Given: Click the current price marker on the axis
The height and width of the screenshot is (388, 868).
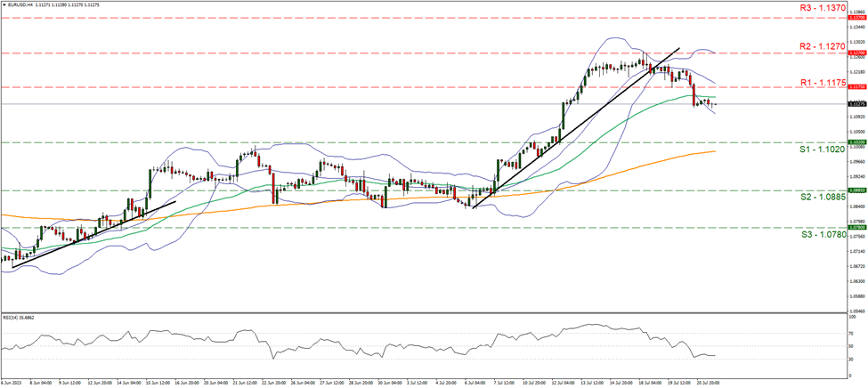Looking at the screenshot, I should [x=857, y=104].
